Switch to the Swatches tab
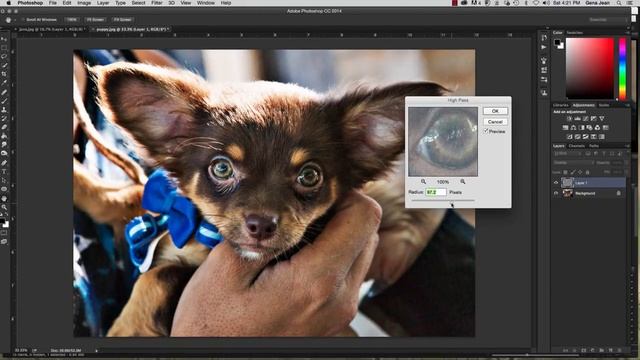The width and height of the screenshot is (640, 360). (575, 33)
